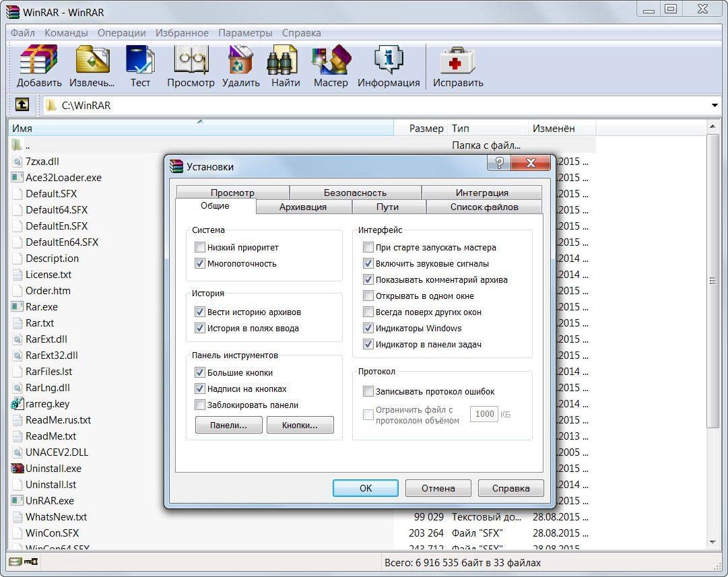Open the Справка menu
The image size is (728, 577).
301,33
